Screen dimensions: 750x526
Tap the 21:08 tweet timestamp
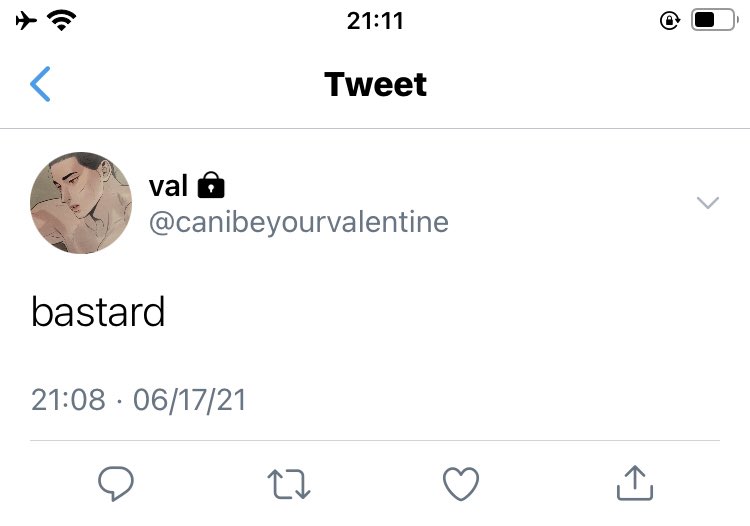click(x=68, y=399)
